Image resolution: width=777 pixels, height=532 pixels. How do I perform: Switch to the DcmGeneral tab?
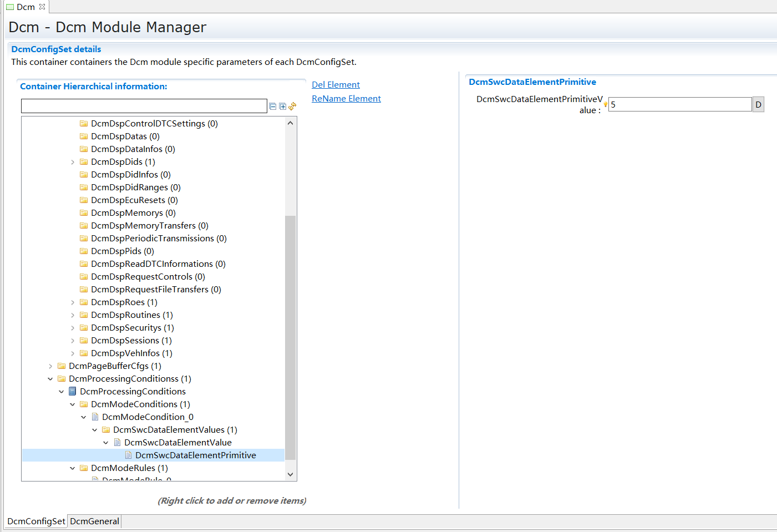tap(94, 521)
